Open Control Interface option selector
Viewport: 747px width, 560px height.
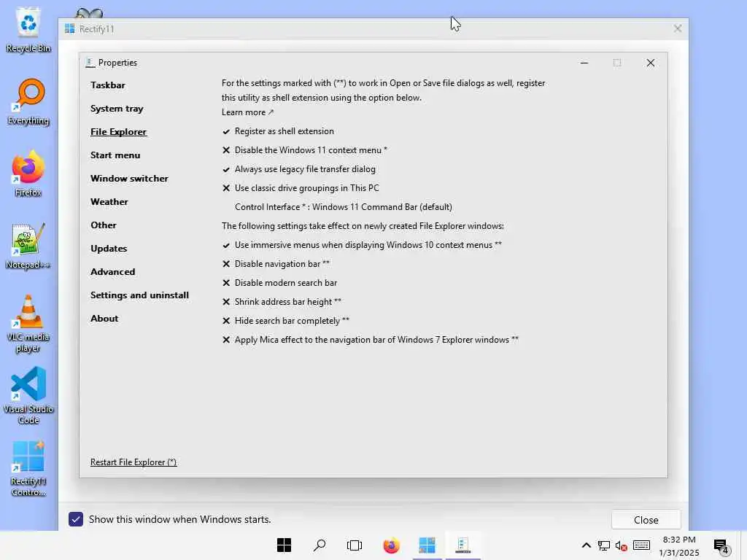point(344,207)
